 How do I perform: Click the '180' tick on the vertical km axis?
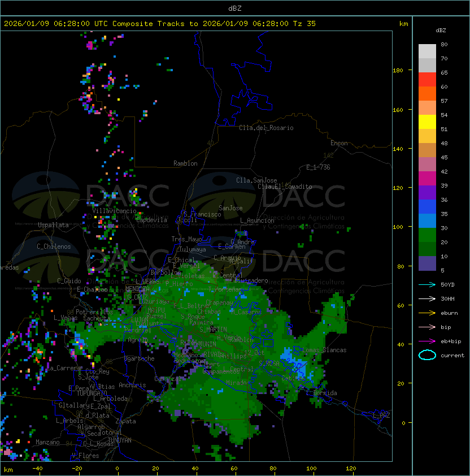(x=398, y=71)
